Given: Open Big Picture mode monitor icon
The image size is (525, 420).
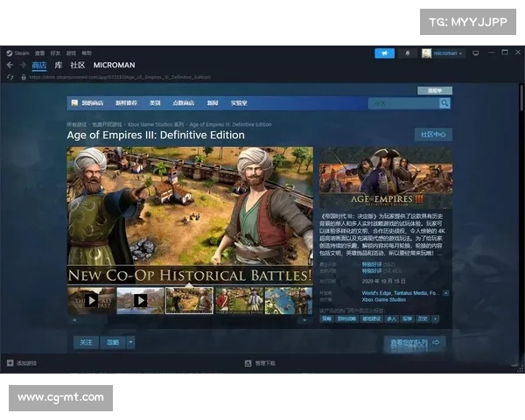Looking at the screenshot, I should click(475, 52).
